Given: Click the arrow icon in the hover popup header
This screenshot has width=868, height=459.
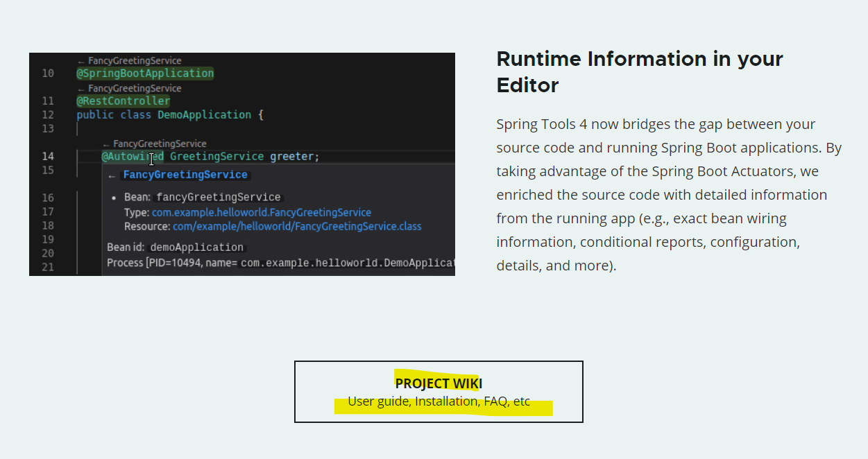Looking at the screenshot, I should [x=112, y=175].
